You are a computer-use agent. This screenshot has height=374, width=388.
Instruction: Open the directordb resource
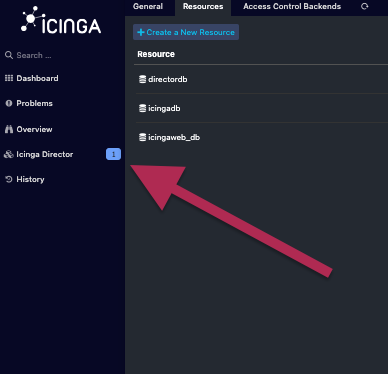(168, 79)
